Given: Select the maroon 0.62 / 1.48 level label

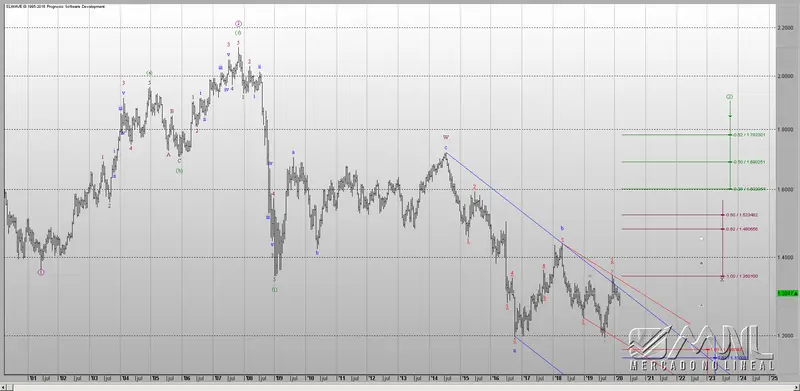Looking at the screenshot, I should pos(742,229).
